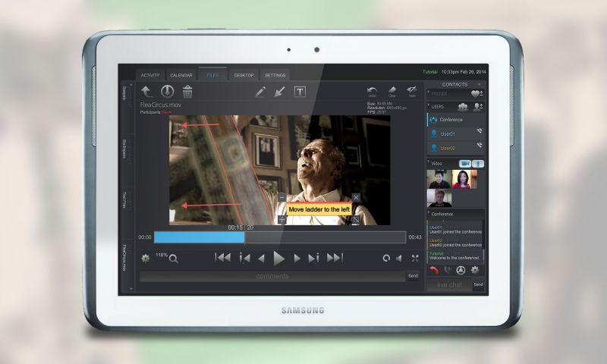607x364 pixels.
Task: Hang up with the red phone icon
Action: [x=434, y=271]
